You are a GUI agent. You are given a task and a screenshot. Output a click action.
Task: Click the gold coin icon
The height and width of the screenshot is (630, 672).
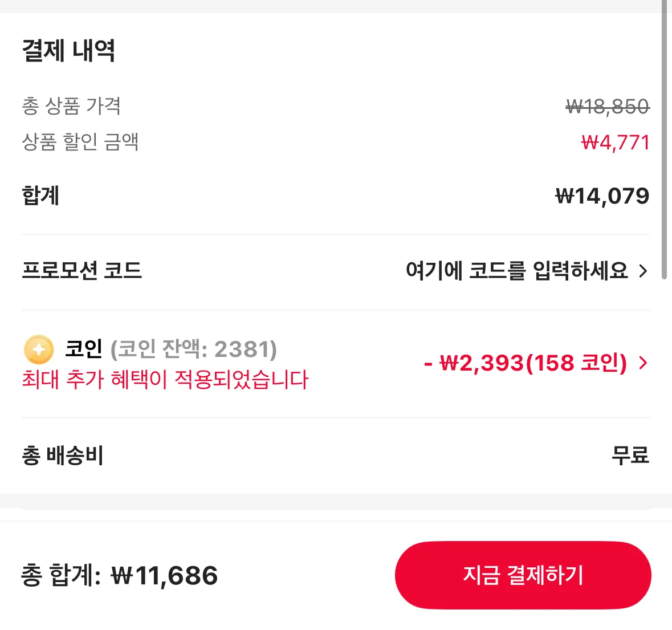pyautogui.click(x=37, y=349)
